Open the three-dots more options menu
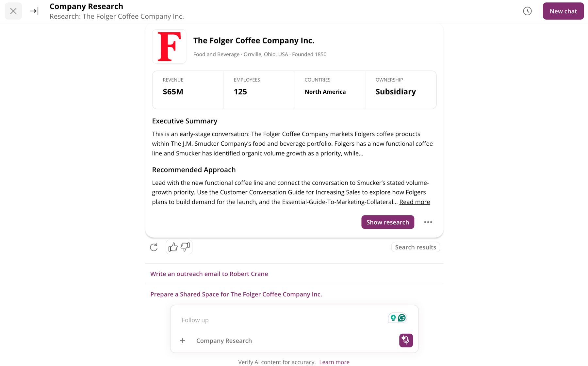 [x=428, y=222]
